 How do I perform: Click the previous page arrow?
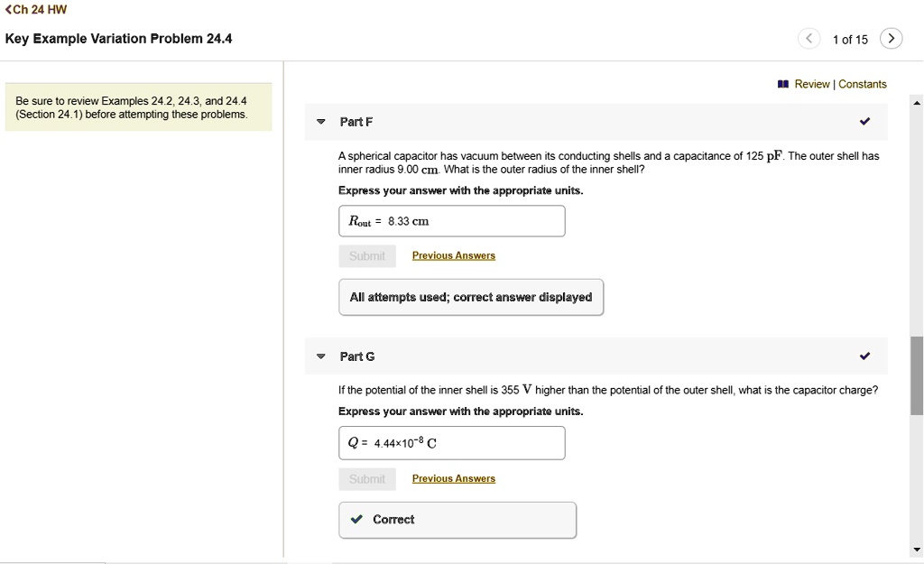click(x=809, y=39)
